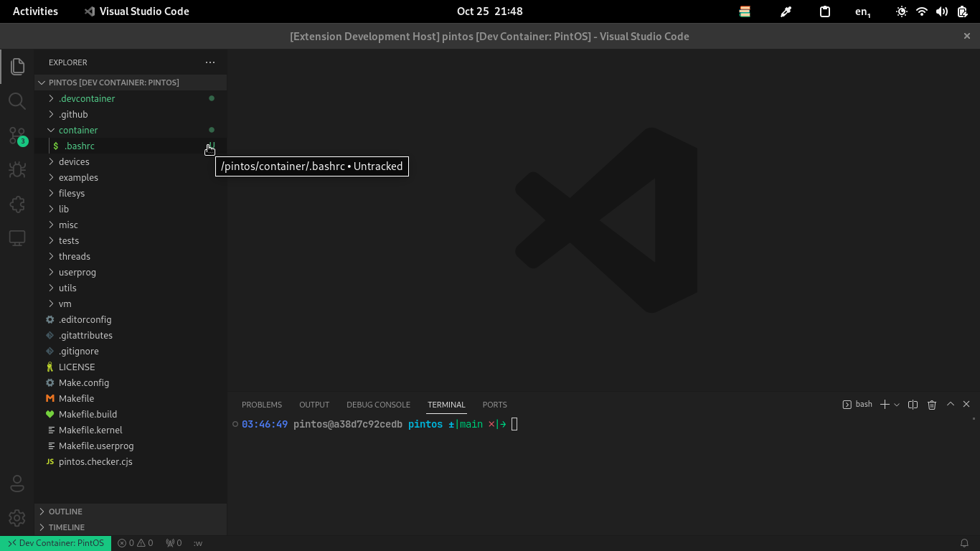This screenshot has width=980, height=551.
Task: Switch to the Output tab
Action: (x=314, y=405)
